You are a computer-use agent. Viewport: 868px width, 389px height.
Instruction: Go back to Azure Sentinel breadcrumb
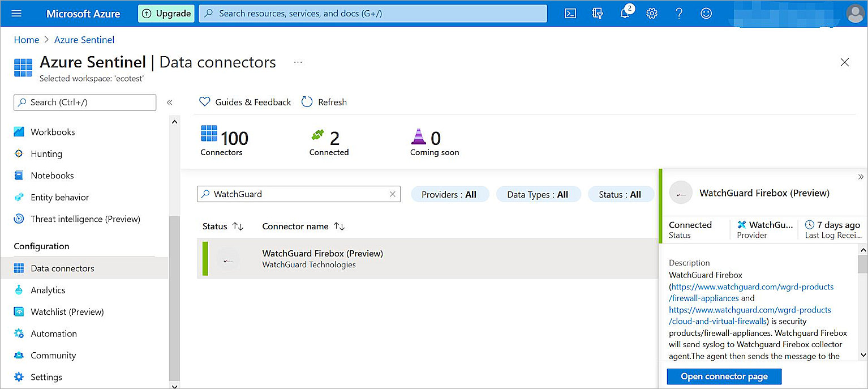tap(84, 40)
